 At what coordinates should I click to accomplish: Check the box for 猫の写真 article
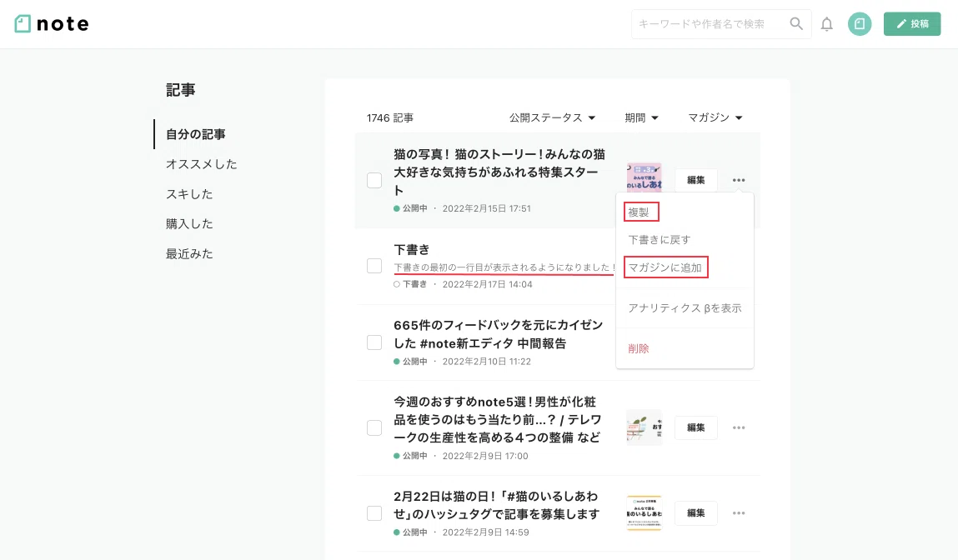coord(374,181)
